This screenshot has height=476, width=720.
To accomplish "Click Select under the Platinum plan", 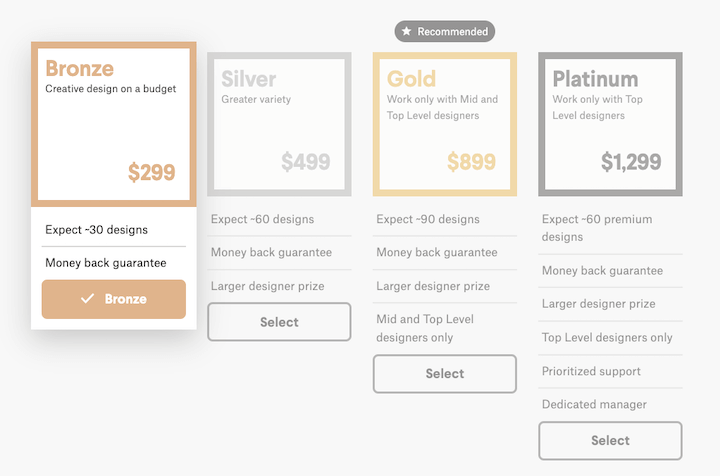I will [x=610, y=440].
